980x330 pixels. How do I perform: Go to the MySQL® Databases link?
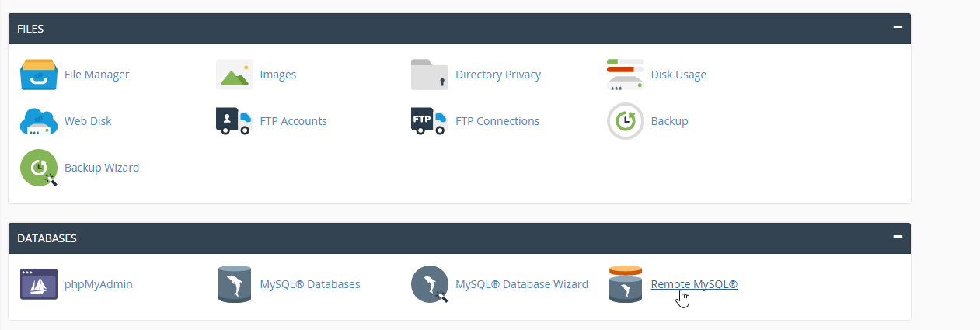pyautogui.click(x=310, y=284)
